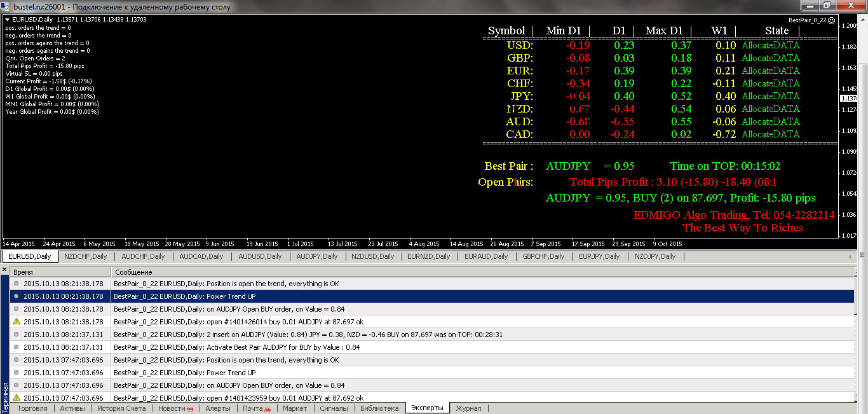Screen dimensions: 868x414
Task: Switch to the Маркет tab
Action: [x=295, y=408]
